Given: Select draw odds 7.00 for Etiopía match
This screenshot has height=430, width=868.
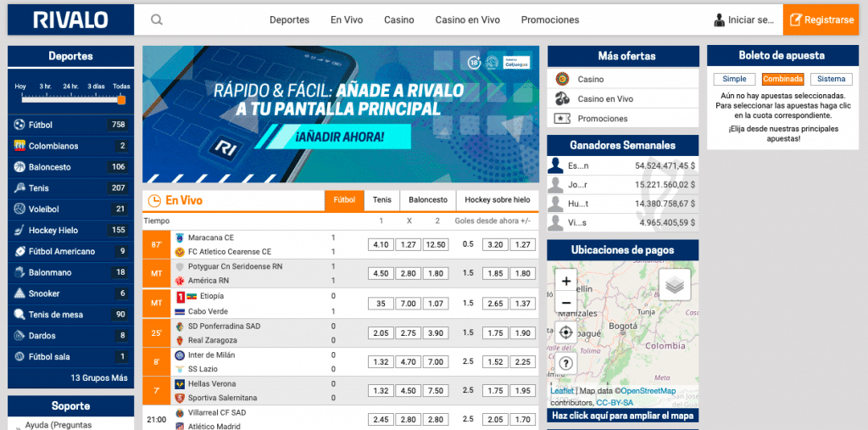Looking at the screenshot, I should pos(408,303).
